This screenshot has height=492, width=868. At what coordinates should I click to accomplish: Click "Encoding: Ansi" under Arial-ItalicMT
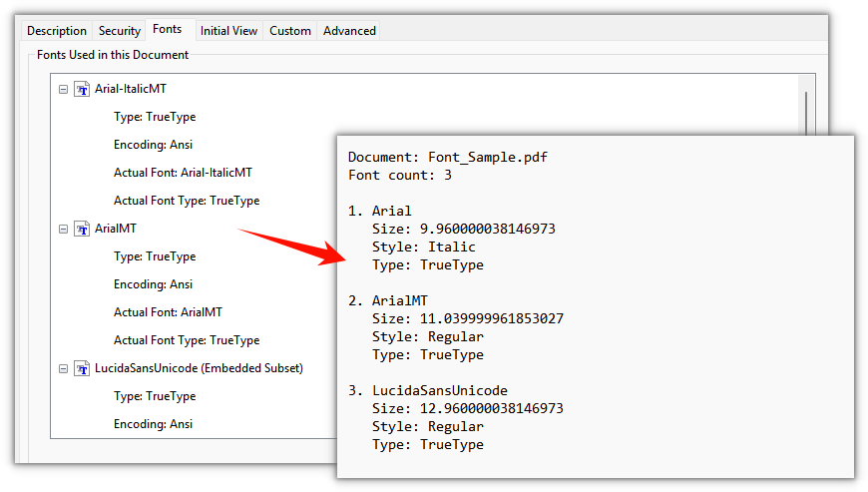click(153, 145)
